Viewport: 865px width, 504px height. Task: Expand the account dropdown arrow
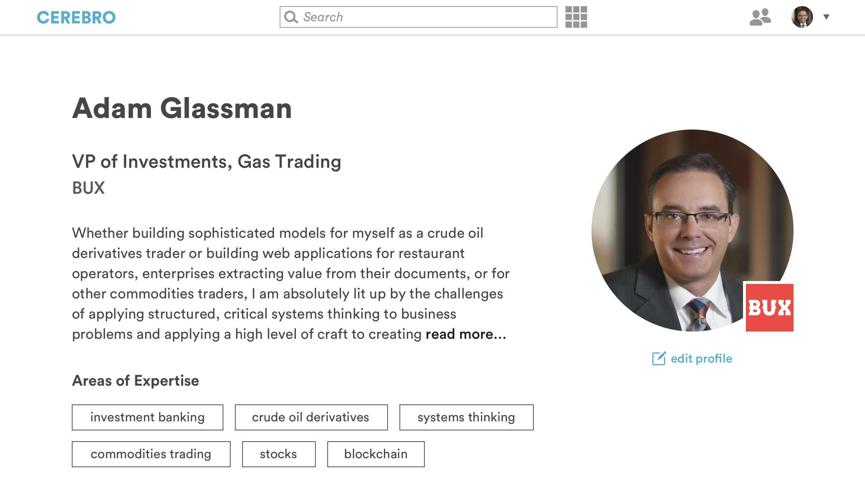point(826,17)
